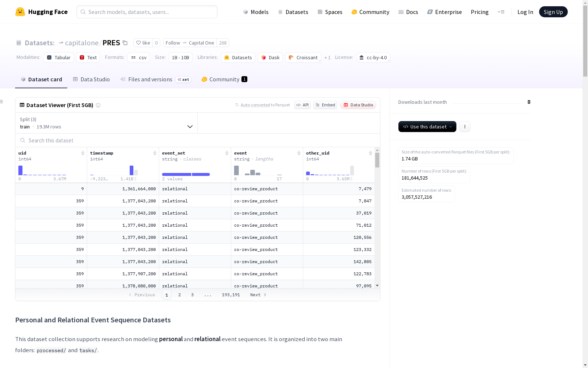Viewport: 588px width, 368px height.
Task: Open Data Studio from viewer header
Action: (358, 105)
